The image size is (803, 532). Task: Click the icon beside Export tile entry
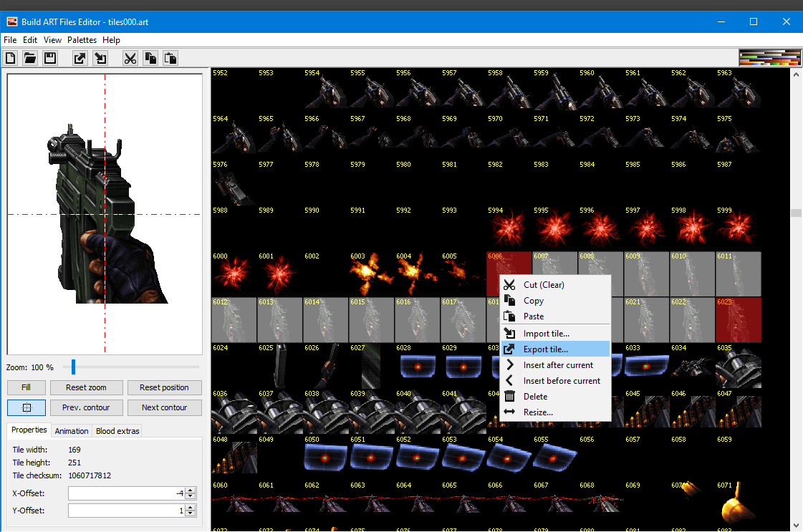click(509, 349)
